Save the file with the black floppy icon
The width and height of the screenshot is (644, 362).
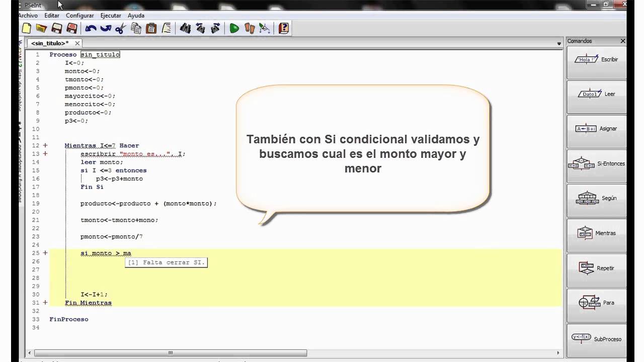57,28
